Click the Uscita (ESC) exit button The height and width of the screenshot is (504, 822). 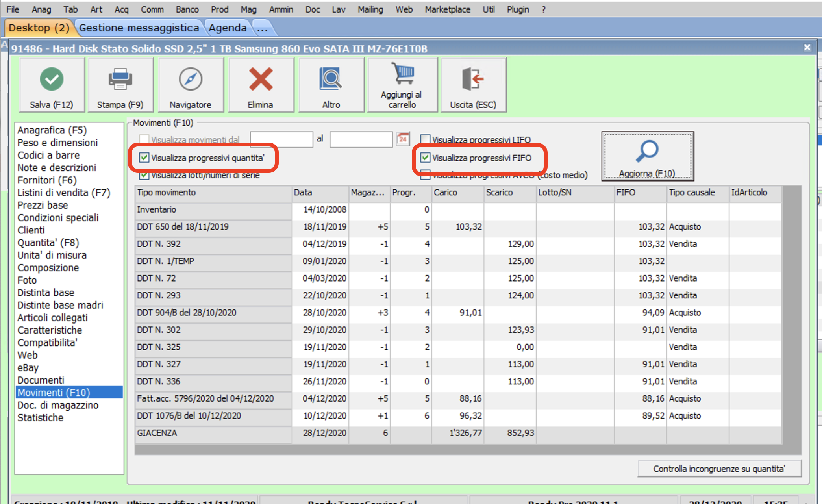(x=473, y=85)
